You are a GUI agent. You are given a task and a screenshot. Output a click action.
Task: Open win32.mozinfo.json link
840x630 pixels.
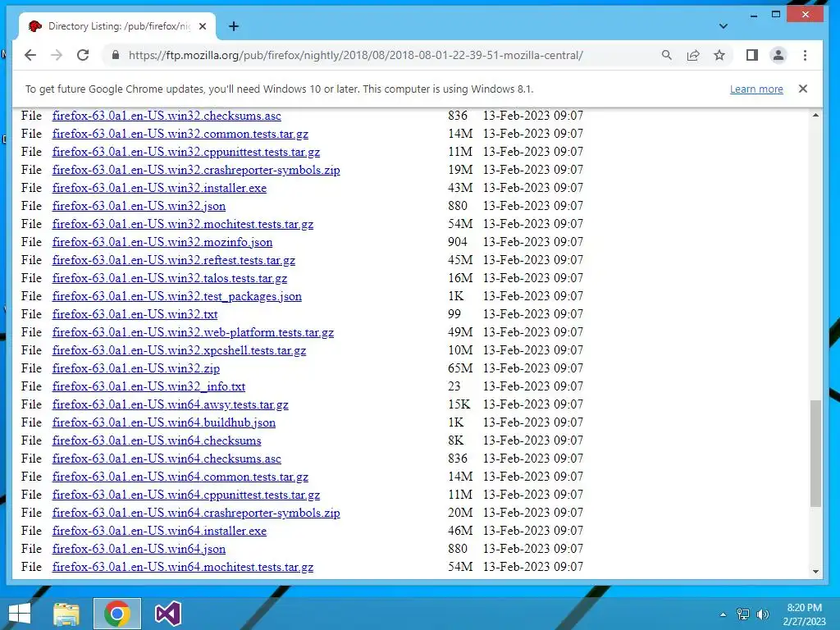coord(162,242)
